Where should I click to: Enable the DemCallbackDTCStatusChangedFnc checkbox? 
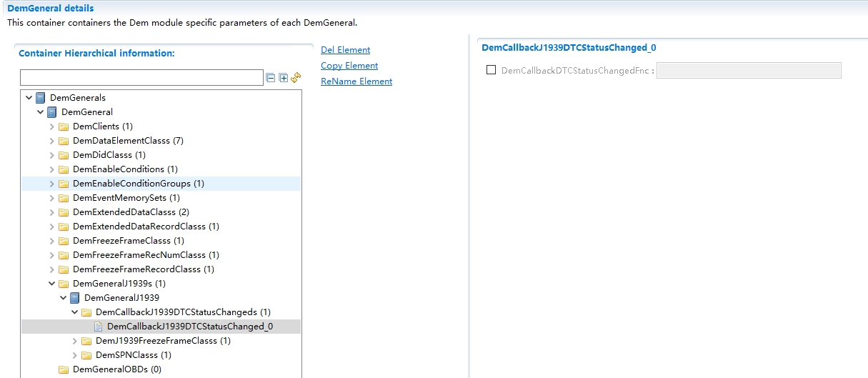(491, 70)
